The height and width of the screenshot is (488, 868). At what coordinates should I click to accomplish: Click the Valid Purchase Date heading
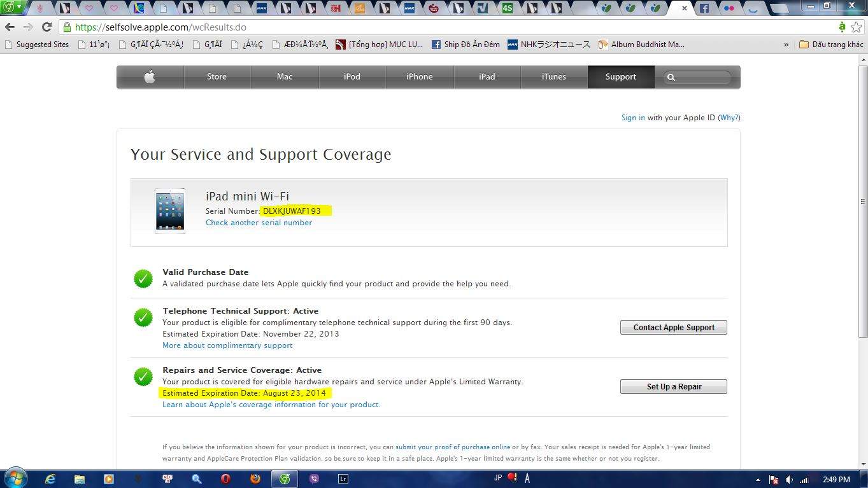[x=206, y=272]
